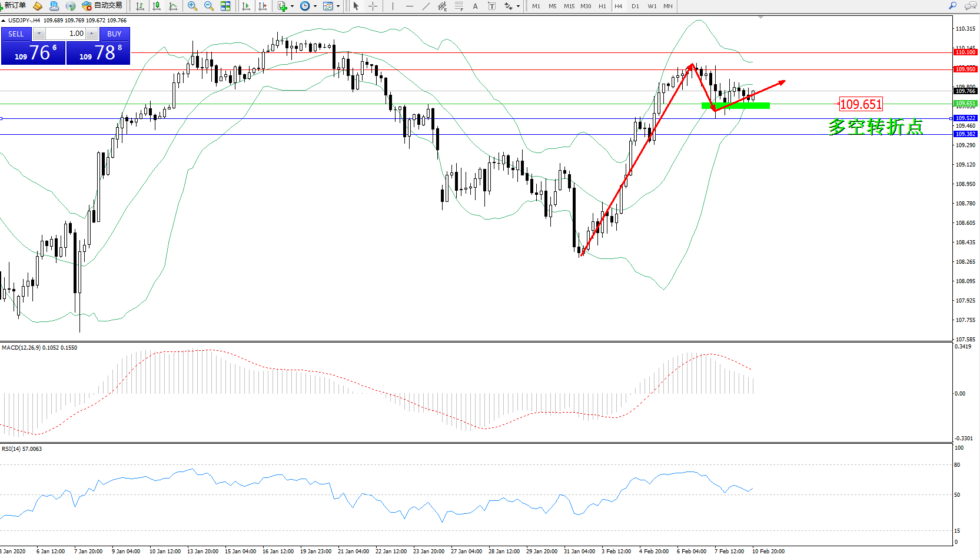Click the zoom in magnifier icon

192,6
